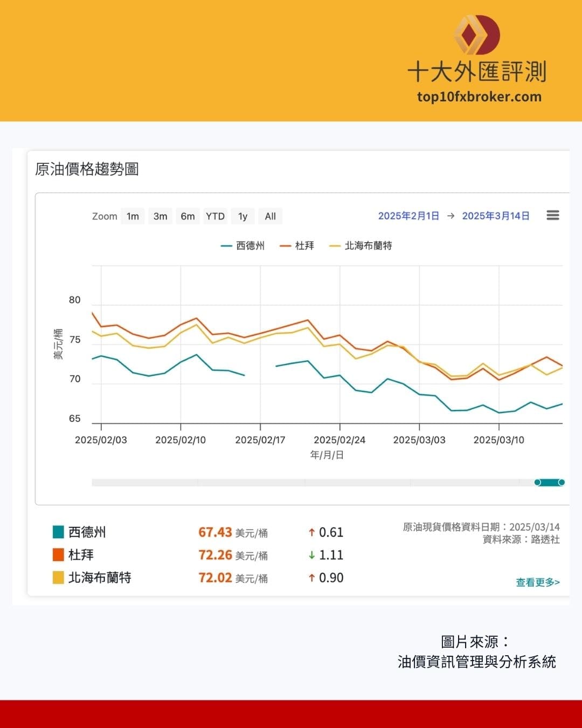Open the start date picker showing 2025年2月1日
Viewport: 582px width, 728px height.
pyautogui.click(x=408, y=215)
